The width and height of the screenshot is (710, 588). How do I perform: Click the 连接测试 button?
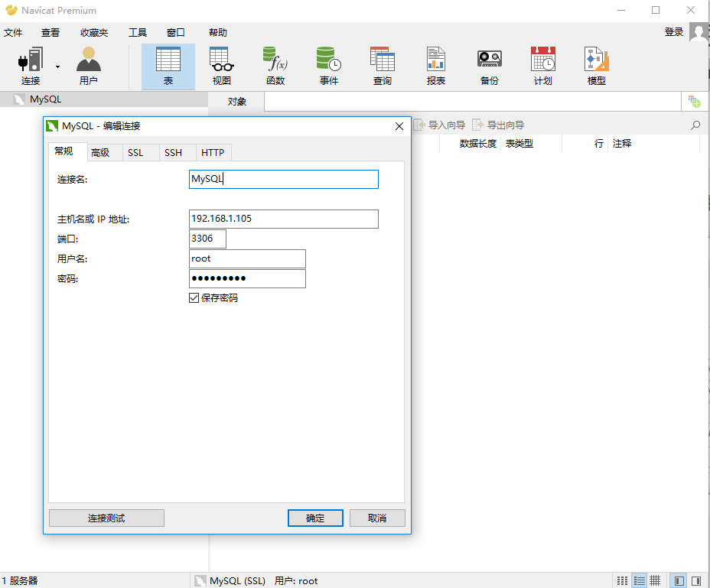(x=106, y=518)
